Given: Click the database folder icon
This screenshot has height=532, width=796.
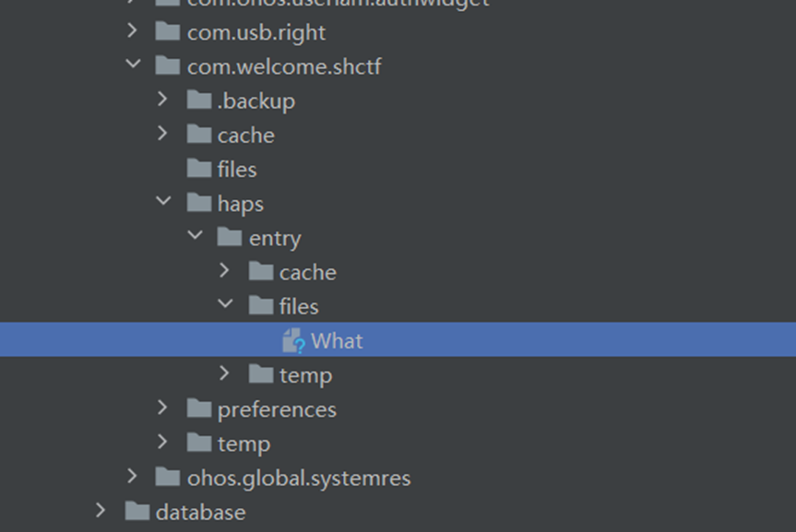Looking at the screenshot, I should 137,511.
